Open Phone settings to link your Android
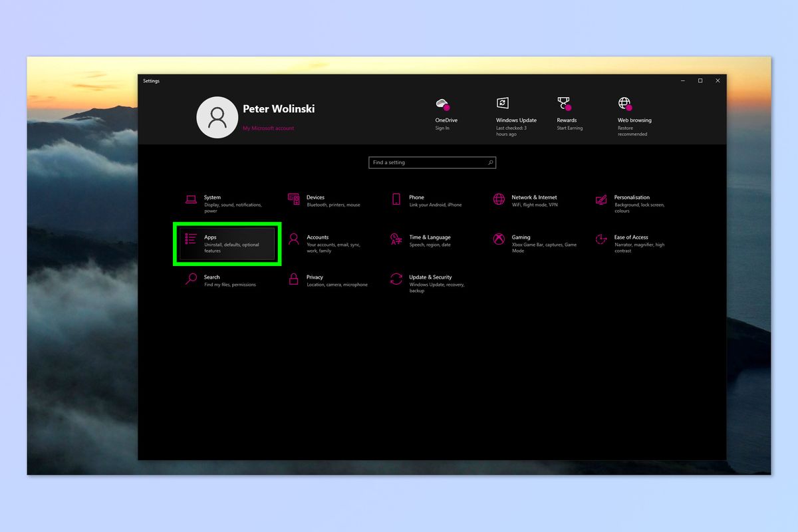This screenshot has width=798, height=532. [396, 200]
